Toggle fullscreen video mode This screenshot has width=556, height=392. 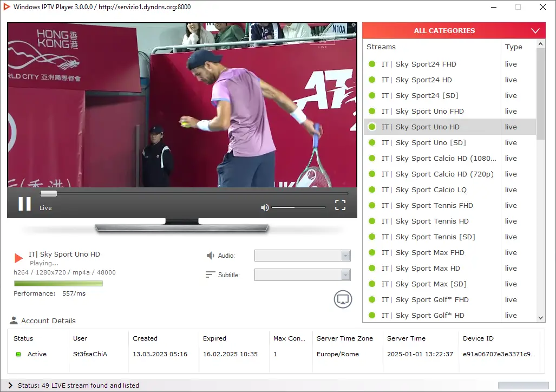click(340, 205)
